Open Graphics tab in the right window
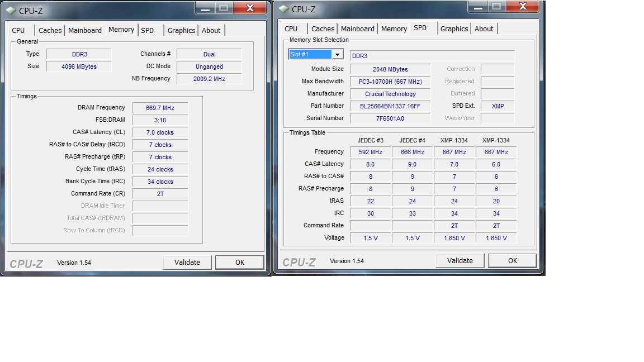This screenshot has height=362, width=644. [x=454, y=28]
